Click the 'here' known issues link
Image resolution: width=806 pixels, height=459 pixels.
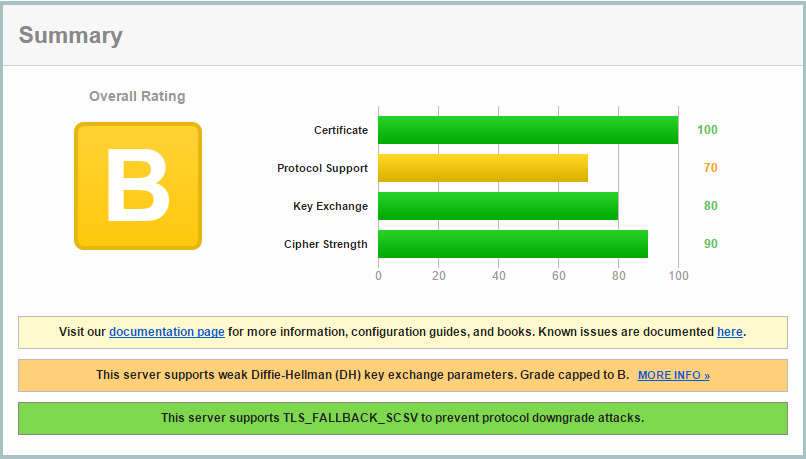point(729,332)
